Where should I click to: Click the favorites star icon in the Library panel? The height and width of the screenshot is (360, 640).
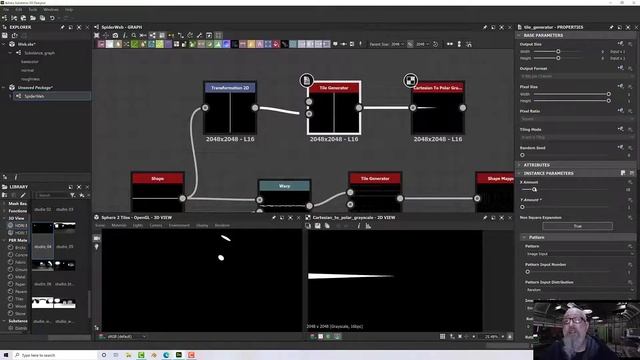[82, 196]
